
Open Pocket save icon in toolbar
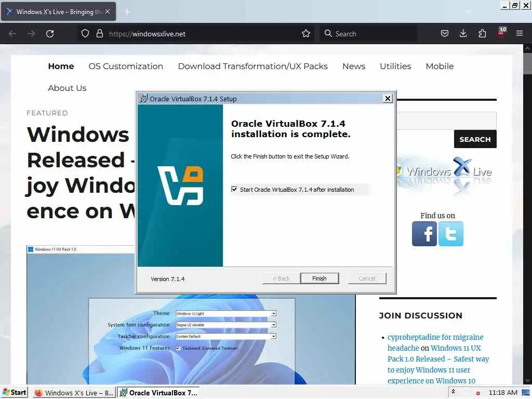[x=445, y=33]
